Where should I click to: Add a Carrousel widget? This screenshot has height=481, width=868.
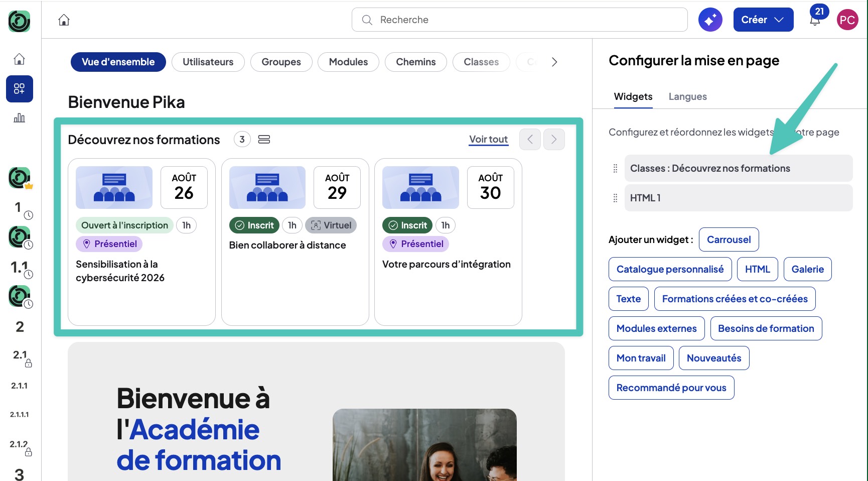729,240
